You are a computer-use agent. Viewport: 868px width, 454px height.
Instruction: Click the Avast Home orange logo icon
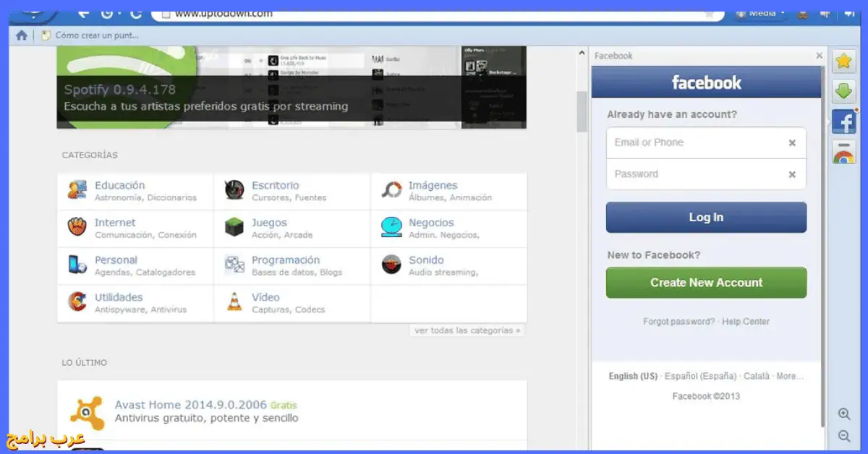(x=88, y=412)
